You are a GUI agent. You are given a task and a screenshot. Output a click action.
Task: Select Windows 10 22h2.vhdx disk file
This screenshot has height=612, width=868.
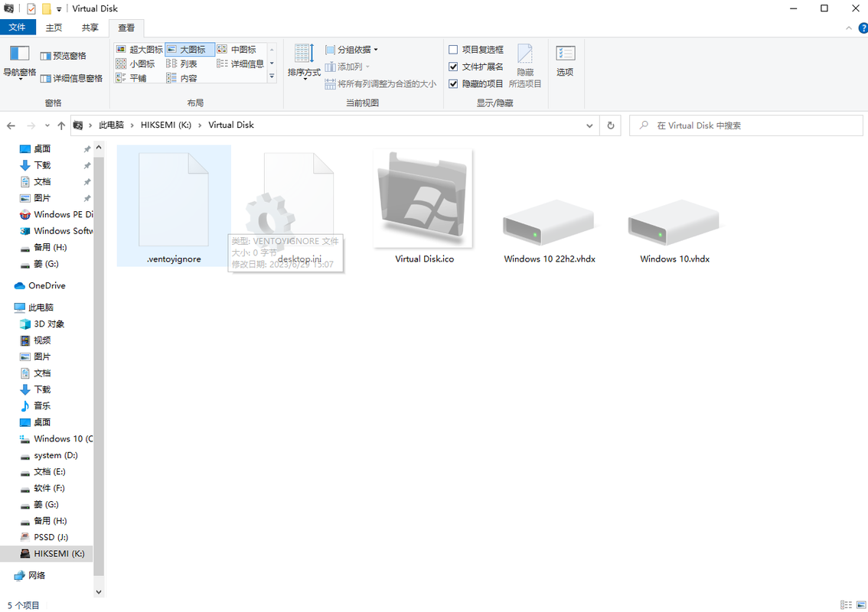click(550, 206)
